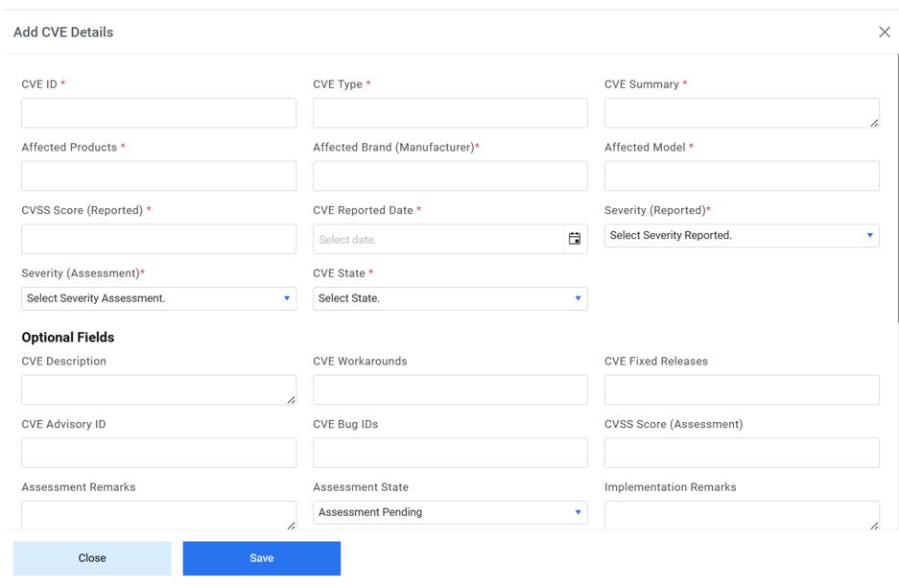Image resolution: width=899 pixels, height=588 pixels.
Task: Click the CVE Workarounds field
Action: pyautogui.click(x=449, y=390)
